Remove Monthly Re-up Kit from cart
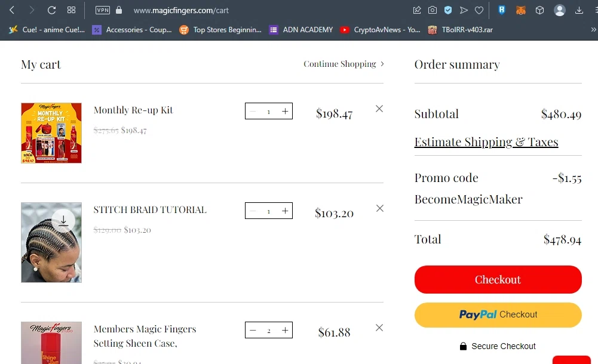The height and width of the screenshot is (364, 598). click(x=379, y=109)
